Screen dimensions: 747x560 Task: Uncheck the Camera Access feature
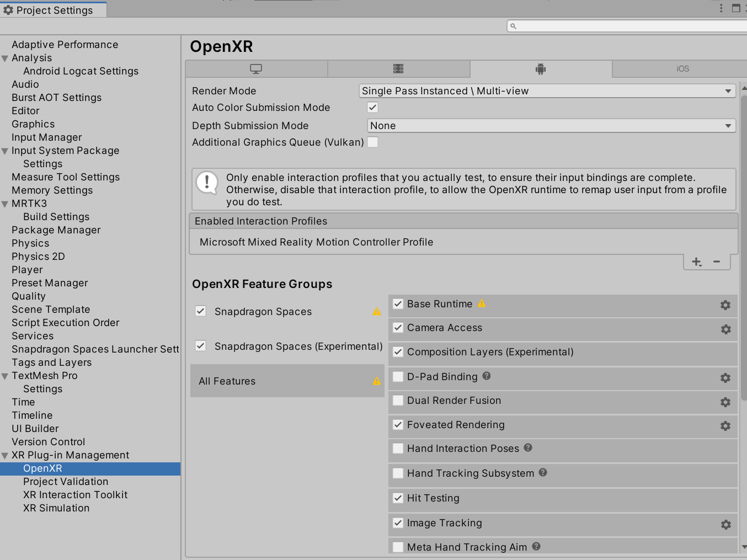coord(398,328)
